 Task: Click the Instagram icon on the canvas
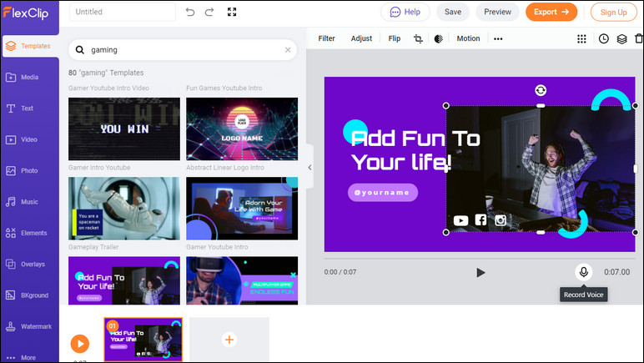coord(501,220)
